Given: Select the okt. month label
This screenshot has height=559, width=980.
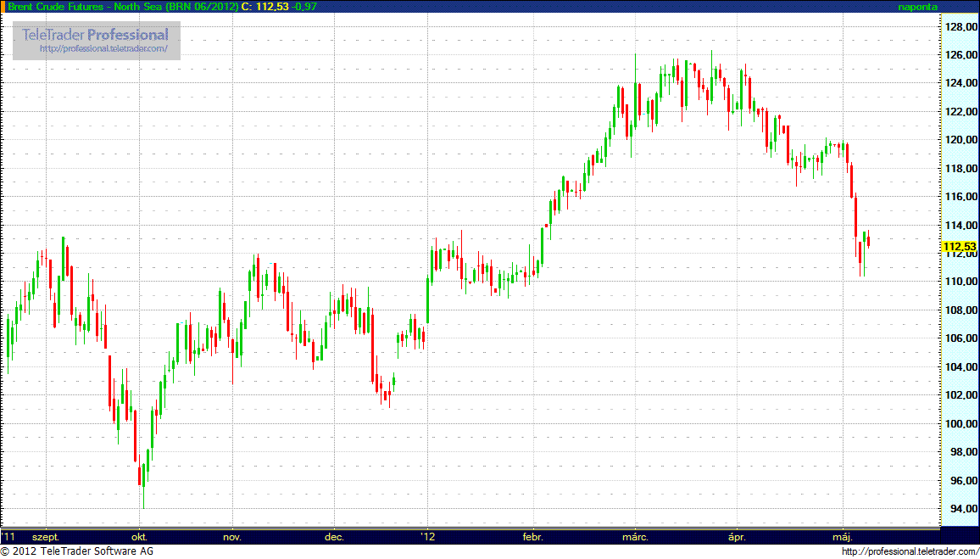Looking at the screenshot, I should coord(139,537).
